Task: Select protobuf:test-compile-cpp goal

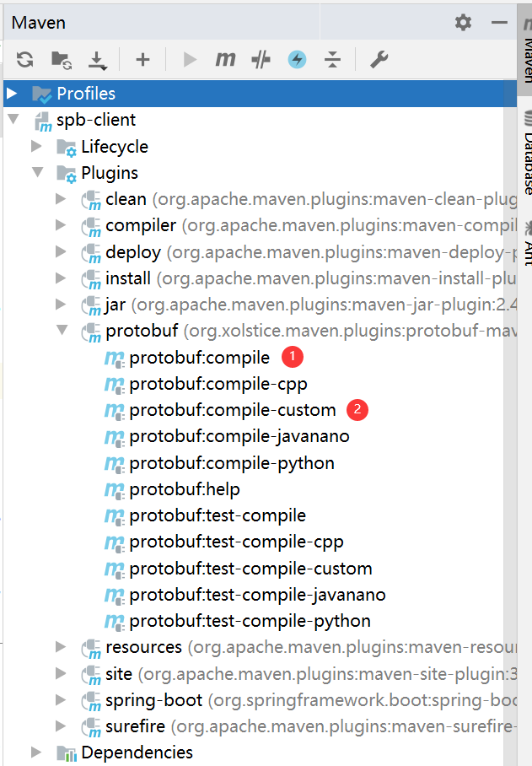Action: (236, 542)
